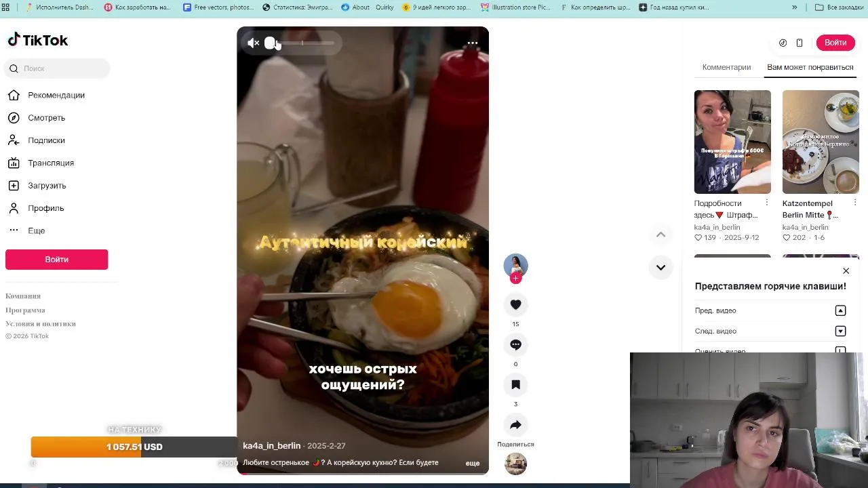Go to the previous video with the up chevron

660,235
